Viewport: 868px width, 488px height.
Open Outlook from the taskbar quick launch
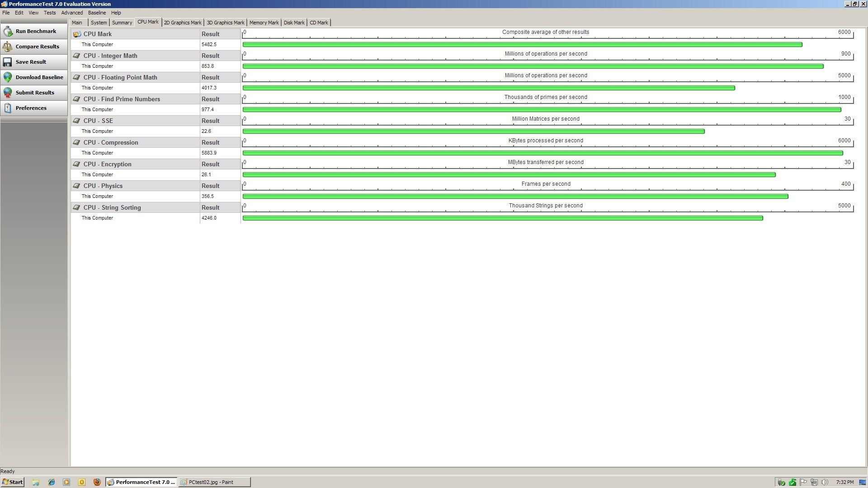pyautogui.click(x=82, y=482)
